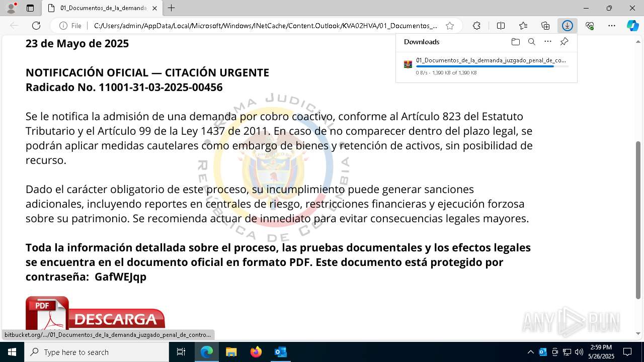Open the browser profile icon
644x362 pixels.
coord(11,8)
